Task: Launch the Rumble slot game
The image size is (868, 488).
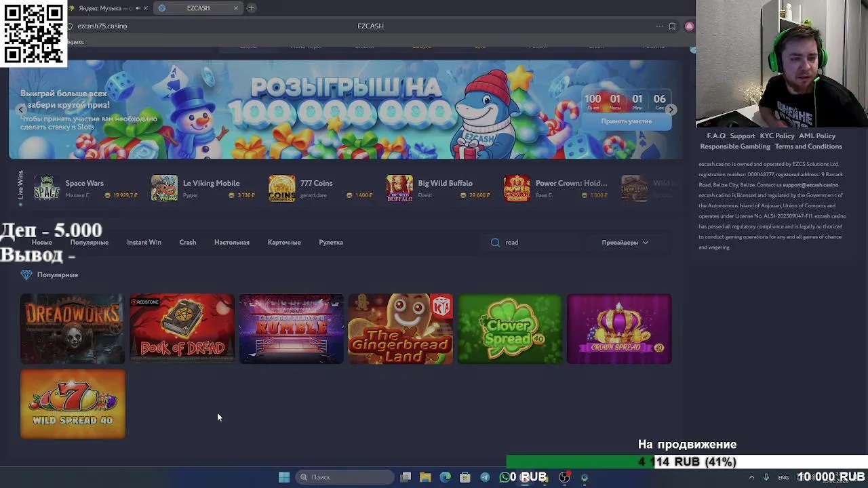Action: (x=291, y=329)
